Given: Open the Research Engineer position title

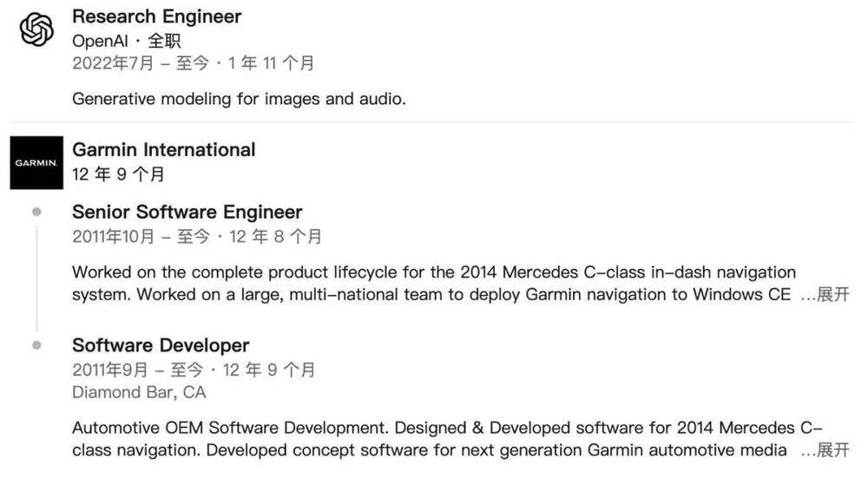Looking at the screenshot, I should point(156,16).
